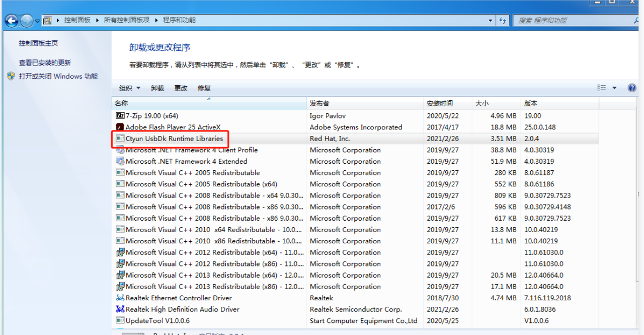Sort list by 名称 column header
The width and height of the screenshot is (644, 335).
coord(209,103)
